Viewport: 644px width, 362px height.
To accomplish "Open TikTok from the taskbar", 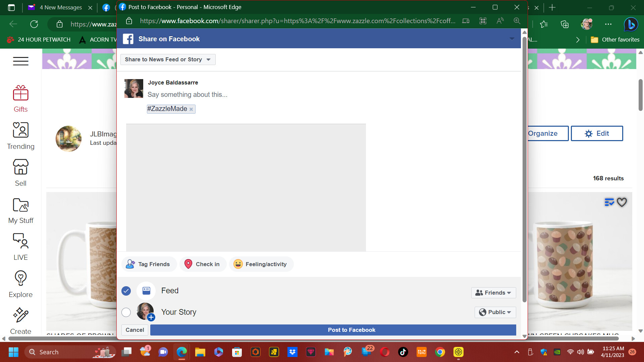I will tap(403, 352).
